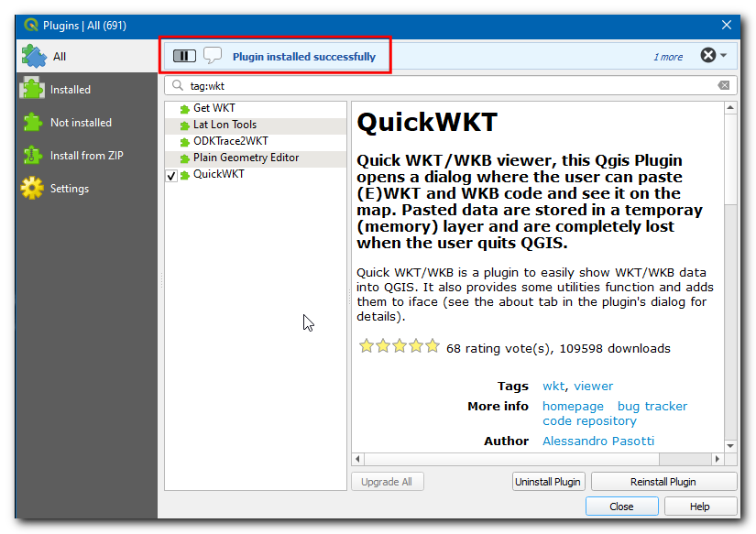Click the Install from ZIP icon
The width and height of the screenshot is (756, 534).
[x=33, y=156]
